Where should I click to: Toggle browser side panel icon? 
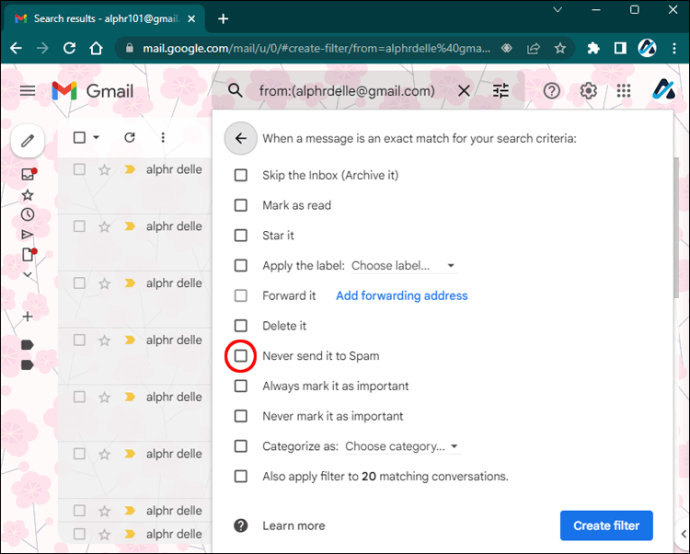(620, 48)
